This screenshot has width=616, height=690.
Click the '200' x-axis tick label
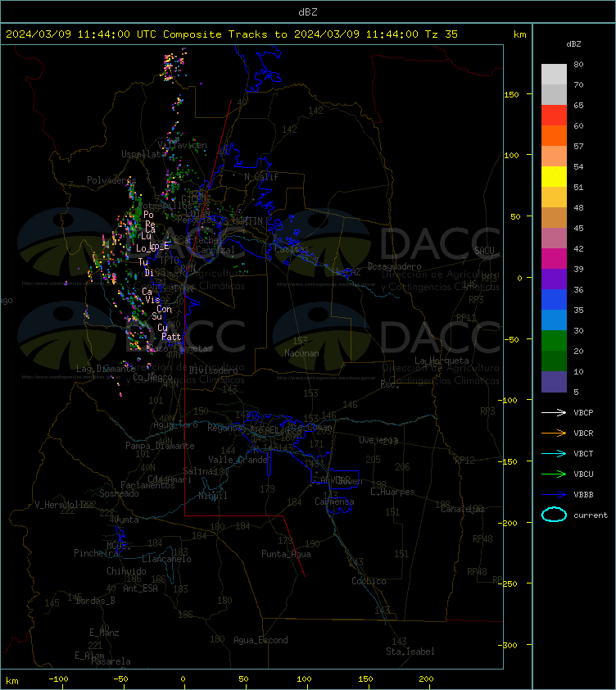pos(426,679)
